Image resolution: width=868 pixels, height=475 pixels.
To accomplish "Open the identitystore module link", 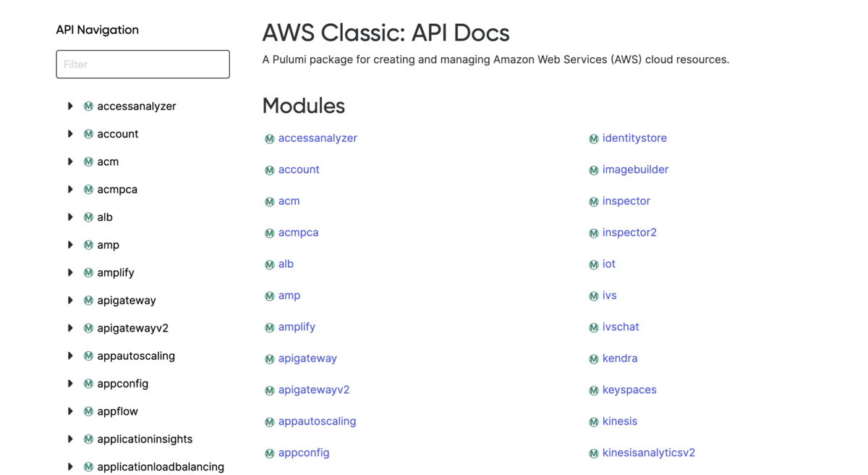I will (634, 138).
